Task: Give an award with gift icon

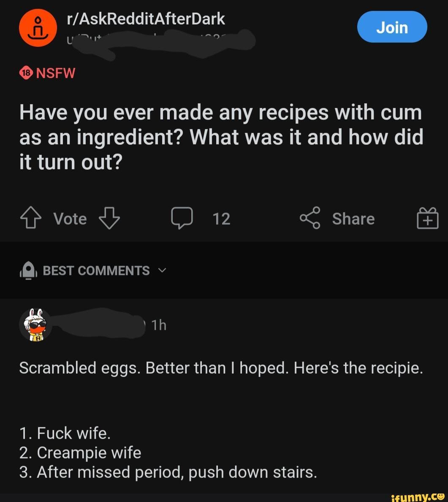Action: point(427,218)
